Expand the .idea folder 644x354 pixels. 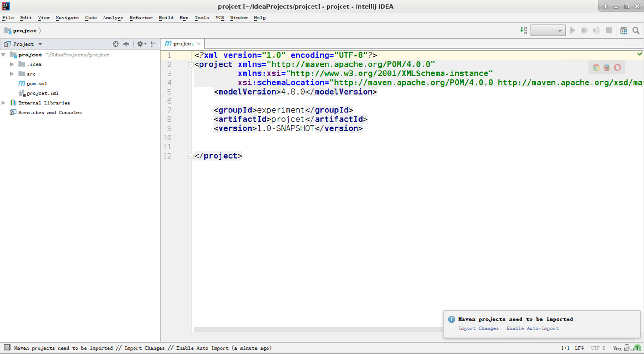(12, 64)
